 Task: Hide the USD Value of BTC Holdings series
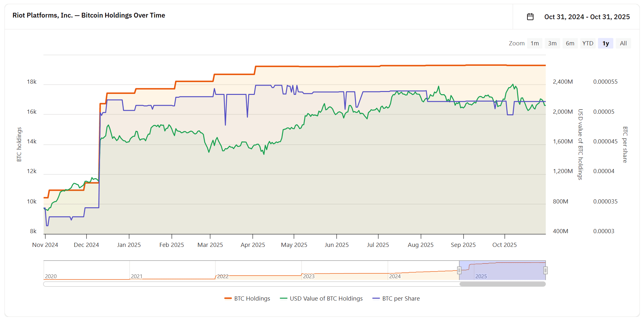pyautogui.click(x=326, y=298)
